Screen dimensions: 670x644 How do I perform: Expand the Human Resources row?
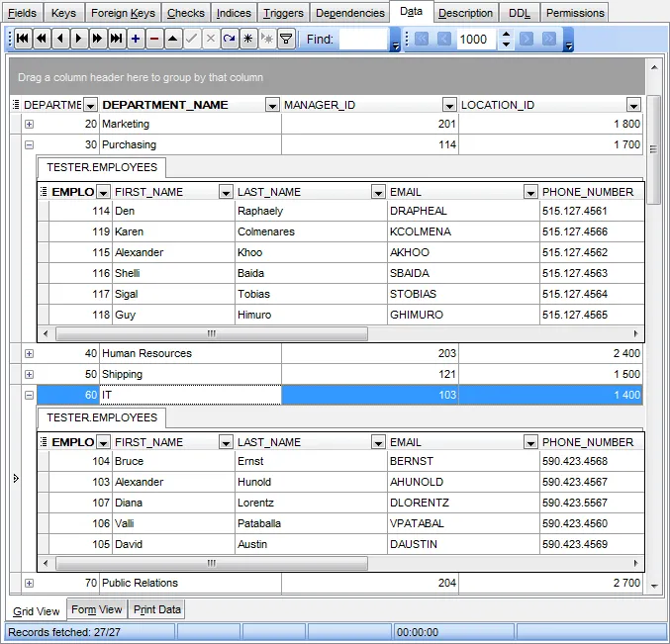(x=29, y=353)
